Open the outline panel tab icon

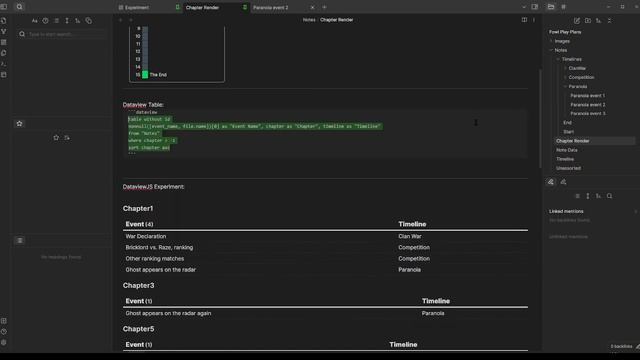[x=20, y=240]
